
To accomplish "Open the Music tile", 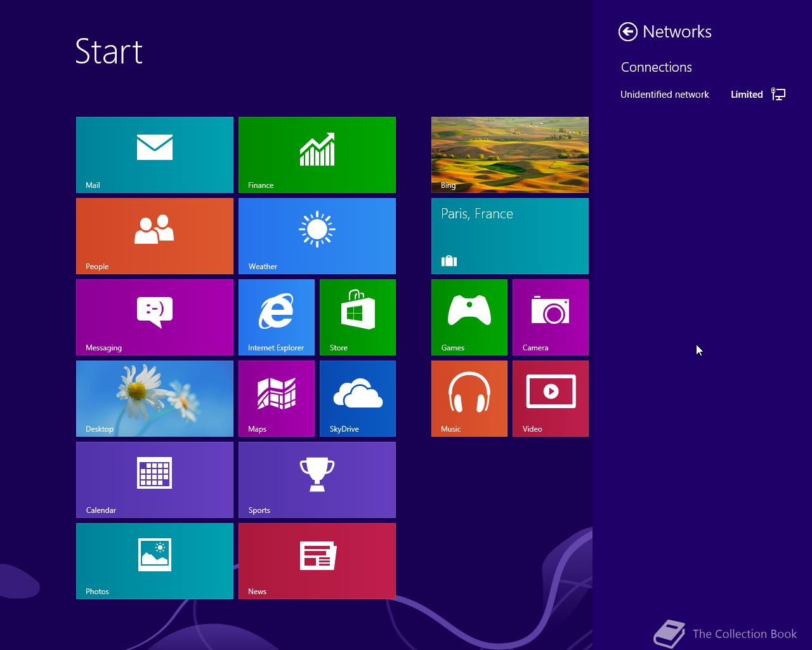I will coord(469,399).
